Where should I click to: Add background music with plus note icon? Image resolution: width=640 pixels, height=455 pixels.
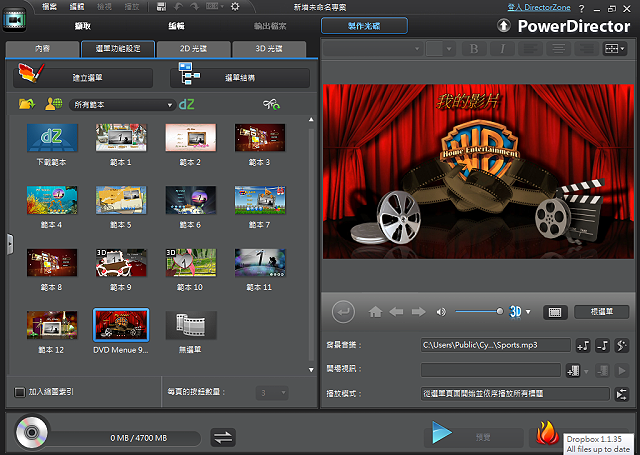[583, 346]
